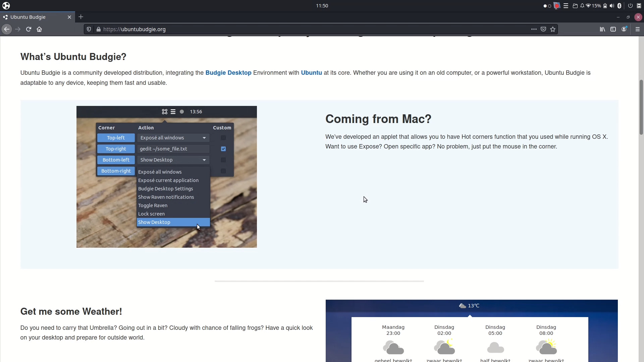644x362 pixels.
Task: Open the volume speaker indicator
Action: click(x=612, y=6)
